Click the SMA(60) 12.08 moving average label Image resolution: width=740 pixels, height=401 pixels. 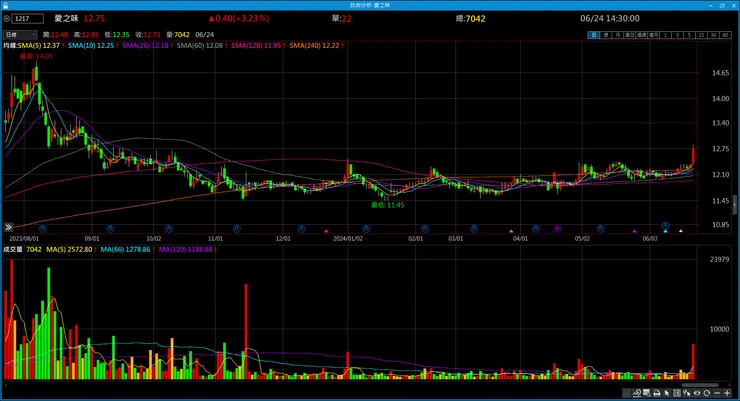coord(200,45)
